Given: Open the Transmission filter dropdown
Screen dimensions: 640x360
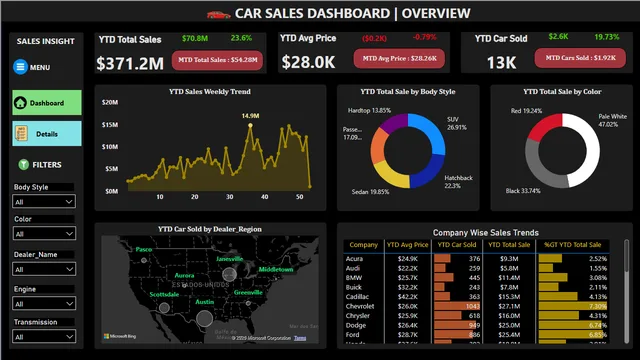Looking at the screenshot, I should pyautogui.click(x=44, y=337).
